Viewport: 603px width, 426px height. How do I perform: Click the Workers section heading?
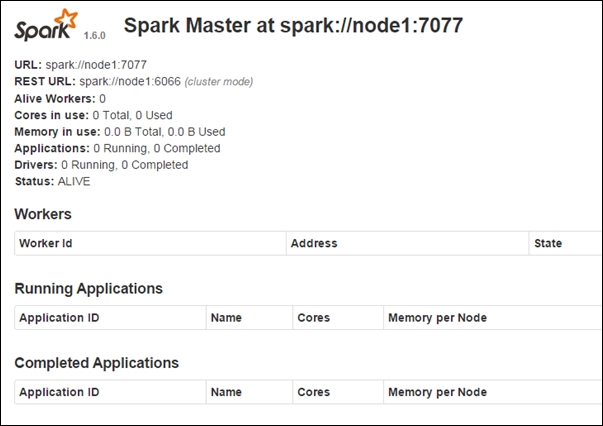(x=43, y=214)
